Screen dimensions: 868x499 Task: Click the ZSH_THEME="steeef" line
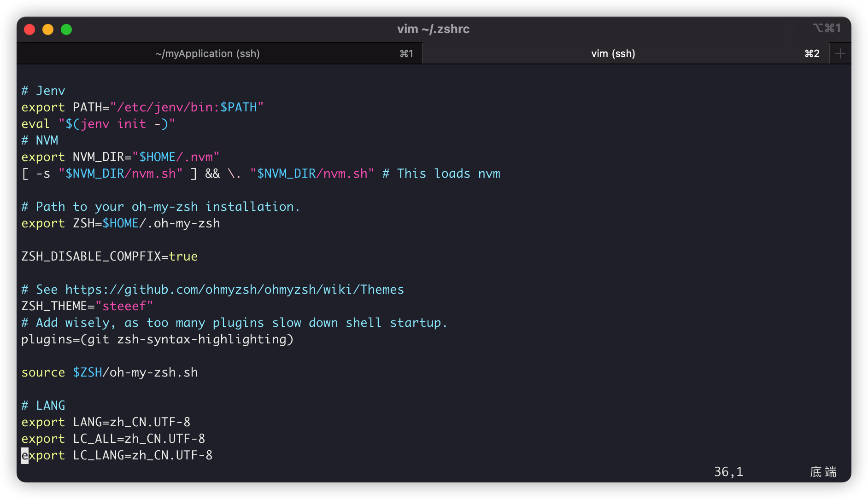coord(87,306)
